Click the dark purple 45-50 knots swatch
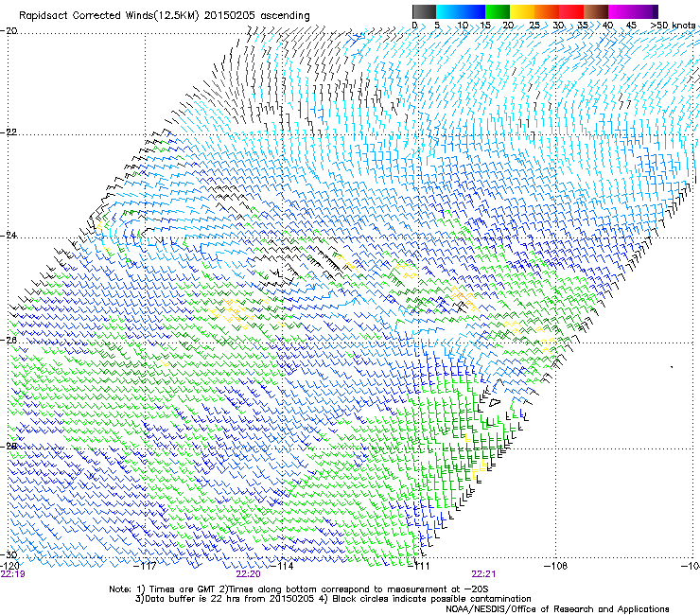The image size is (700, 615). pos(645,11)
